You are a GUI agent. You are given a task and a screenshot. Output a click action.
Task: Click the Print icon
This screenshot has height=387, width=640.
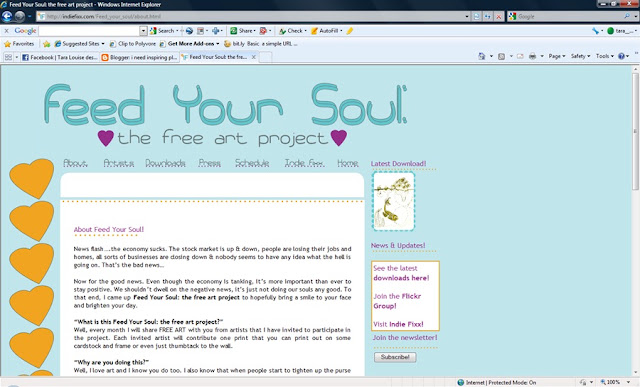pos(532,56)
